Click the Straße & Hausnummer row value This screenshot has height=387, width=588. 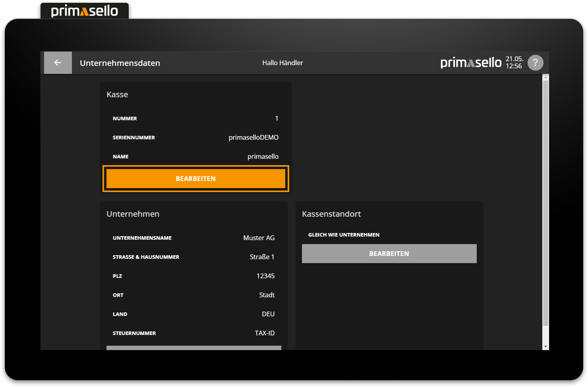262,257
